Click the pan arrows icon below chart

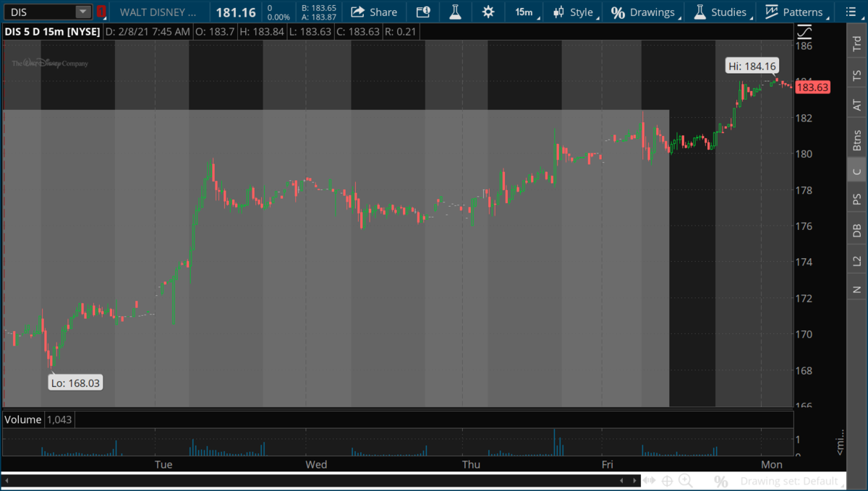[650, 481]
